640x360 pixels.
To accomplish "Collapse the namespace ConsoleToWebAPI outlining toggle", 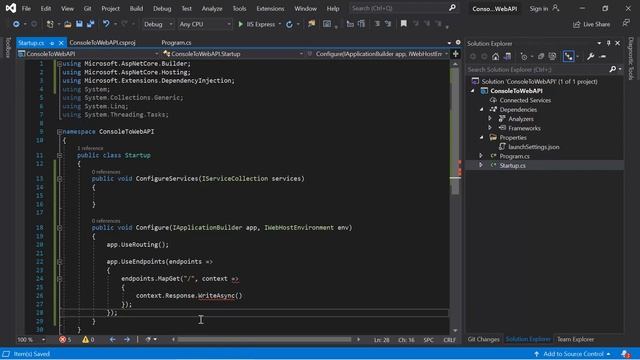I will click(60, 132).
